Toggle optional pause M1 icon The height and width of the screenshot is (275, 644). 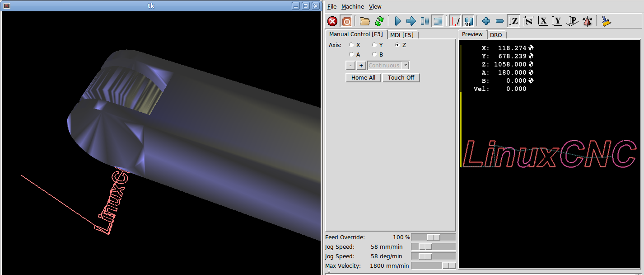(468, 21)
